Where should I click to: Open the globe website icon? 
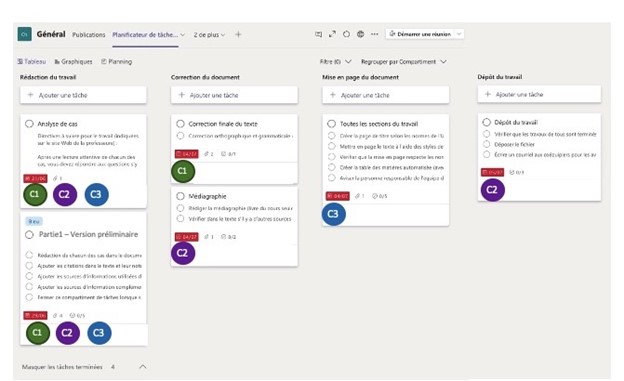[x=360, y=34]
